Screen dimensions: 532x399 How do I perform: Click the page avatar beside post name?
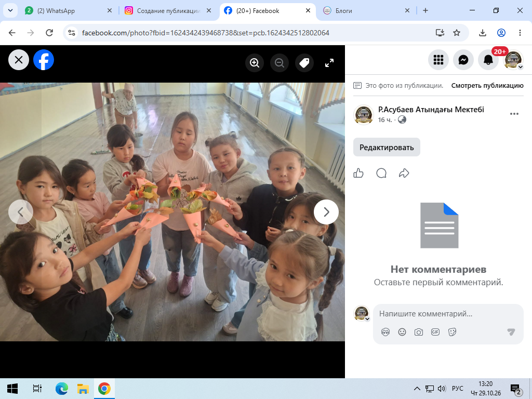tap(364, 115)
